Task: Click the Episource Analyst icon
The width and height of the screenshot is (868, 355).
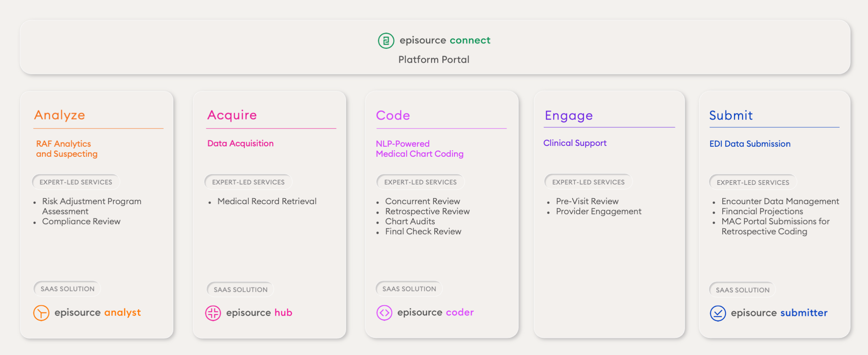Action: click(41, 313)
